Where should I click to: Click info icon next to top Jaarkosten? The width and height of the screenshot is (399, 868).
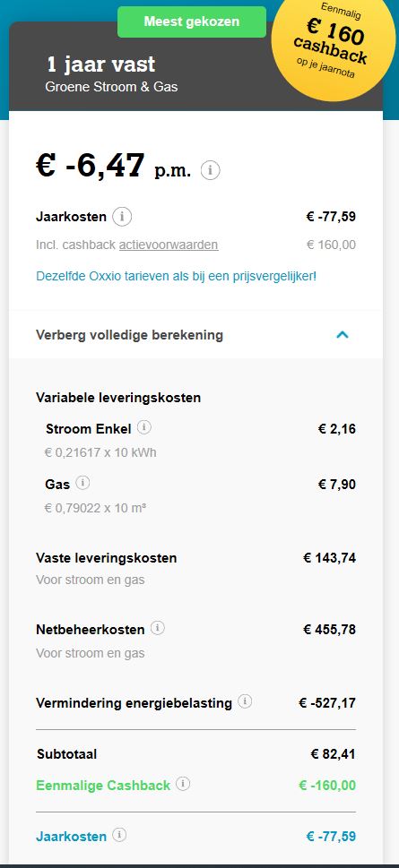122,217
